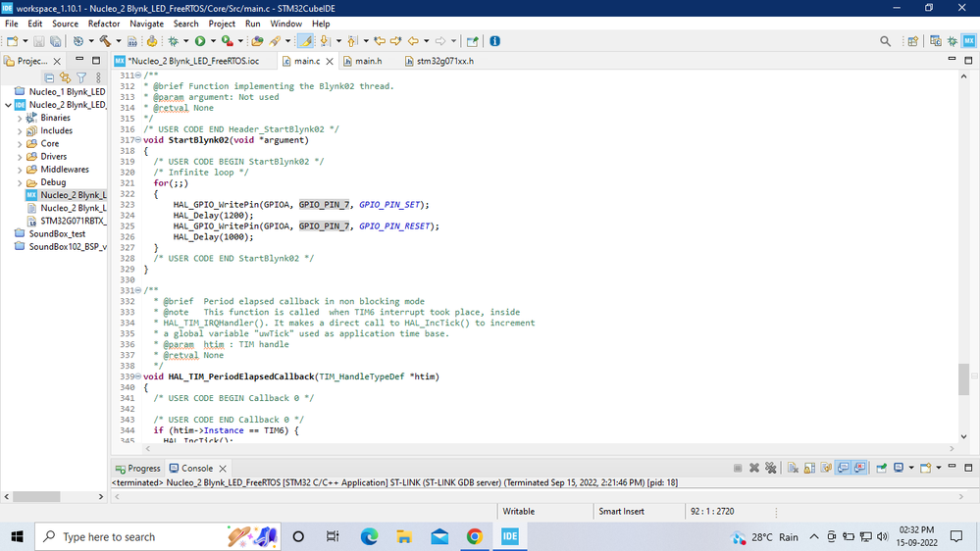Select Nucleo_1 Blynk_LED project
Screen dimensions: 980x551
tap(67, 92)
